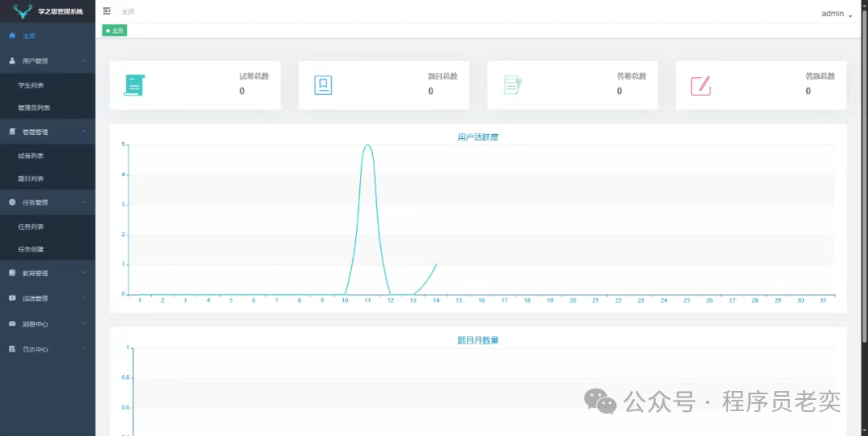Click the deer antler logo icon

[23, 11]
